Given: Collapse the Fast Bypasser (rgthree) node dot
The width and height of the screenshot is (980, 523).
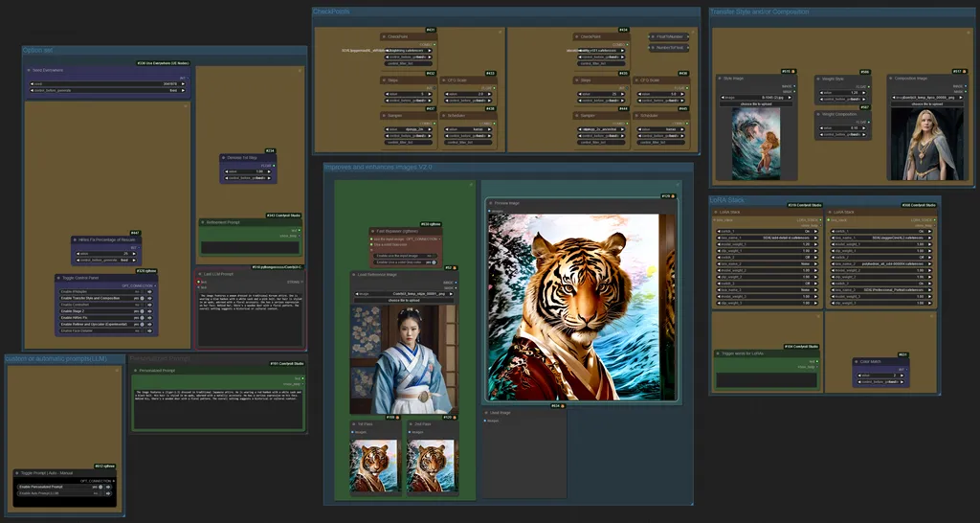Looking at the screenshot, I should tap(373, 231).
